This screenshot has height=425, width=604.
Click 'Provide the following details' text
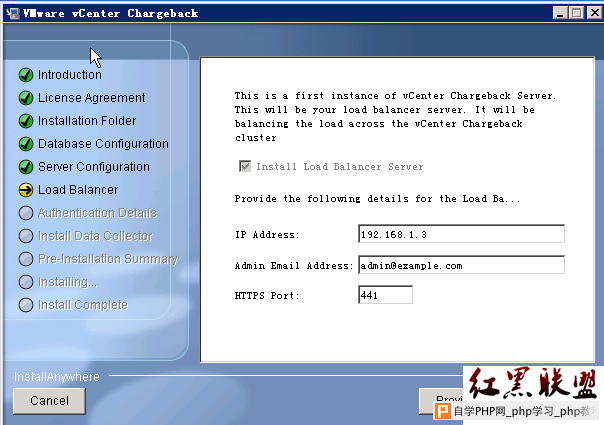pos(378,199)
